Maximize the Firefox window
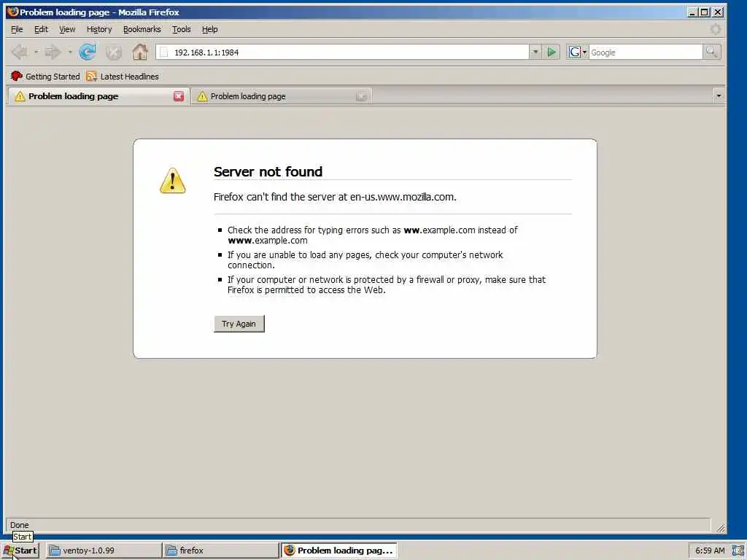The height and width of the screenshot is (560, 747). [705, 12]
